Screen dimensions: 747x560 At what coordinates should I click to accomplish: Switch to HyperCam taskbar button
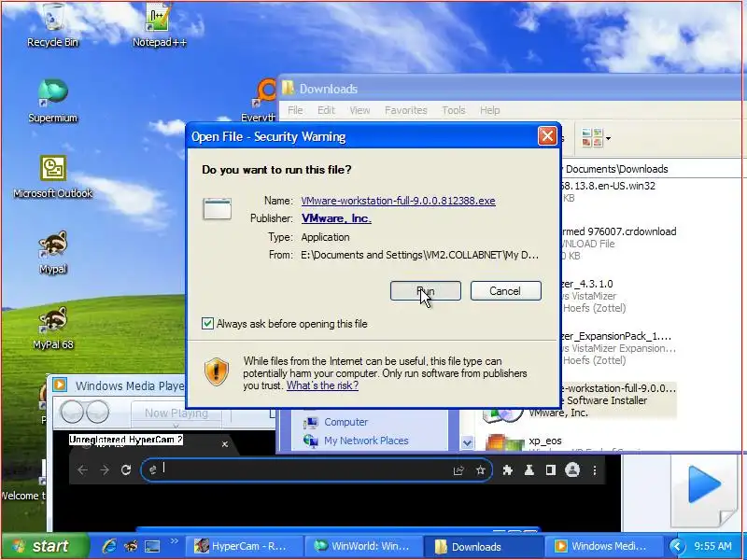pyautogui.click(x=244, y=546)
